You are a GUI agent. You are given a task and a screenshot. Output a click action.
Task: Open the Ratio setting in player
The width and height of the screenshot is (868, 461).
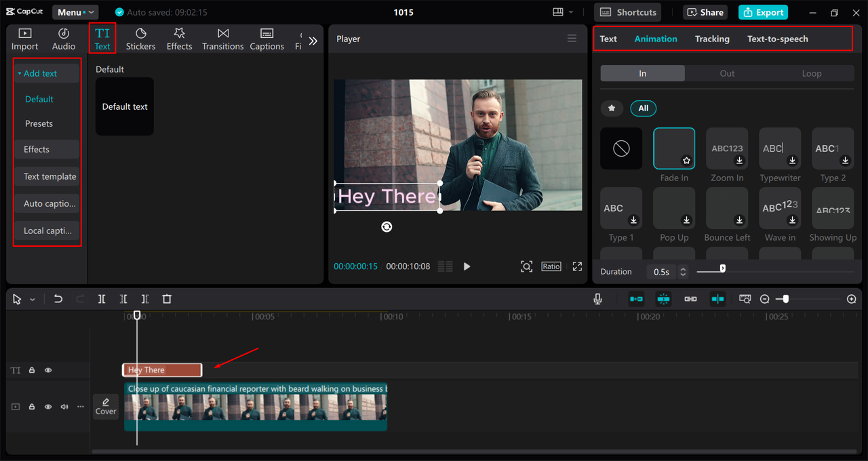click(551, 266)
